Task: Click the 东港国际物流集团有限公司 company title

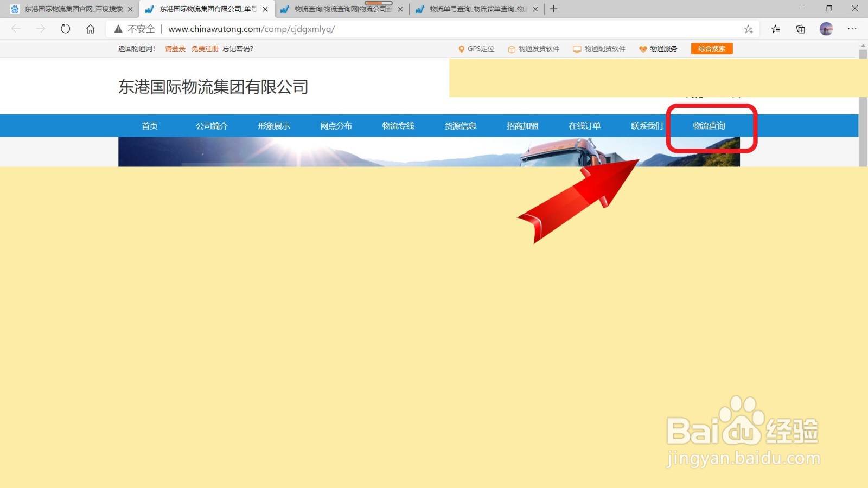Action: 213,87
